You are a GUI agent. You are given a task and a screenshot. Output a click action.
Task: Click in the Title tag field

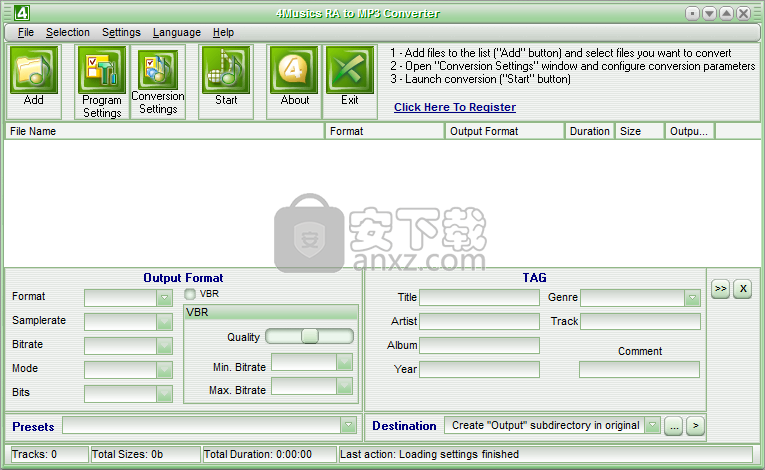[479, 297]
